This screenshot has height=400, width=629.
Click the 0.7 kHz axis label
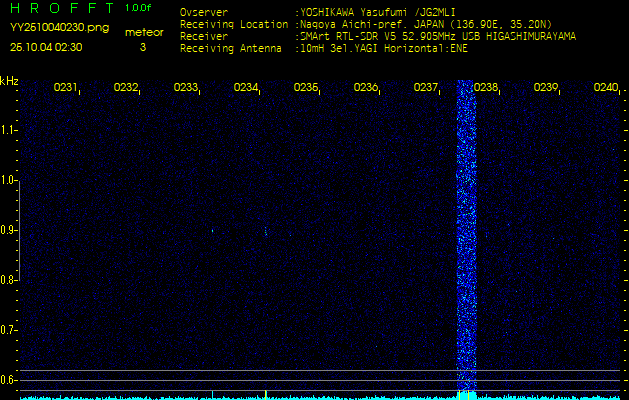(x=7, y=330)
